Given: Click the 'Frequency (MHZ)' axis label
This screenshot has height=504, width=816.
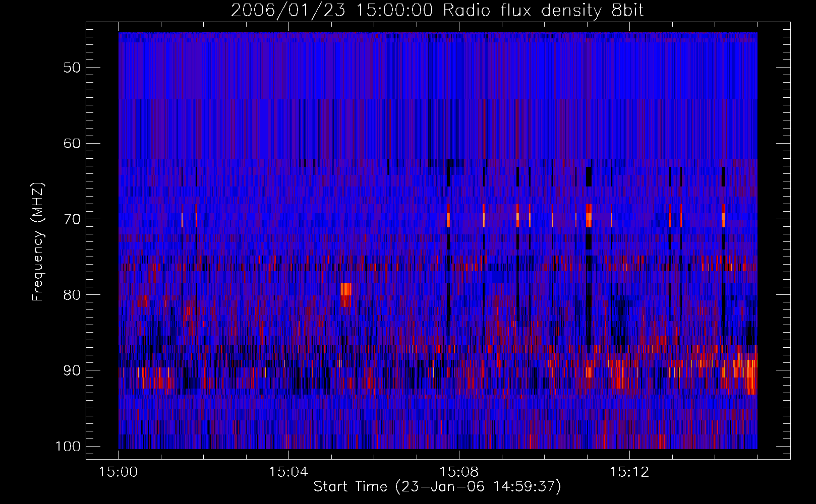Looking at the screenshot, I should pyautogui.click(x=38, y=242).
